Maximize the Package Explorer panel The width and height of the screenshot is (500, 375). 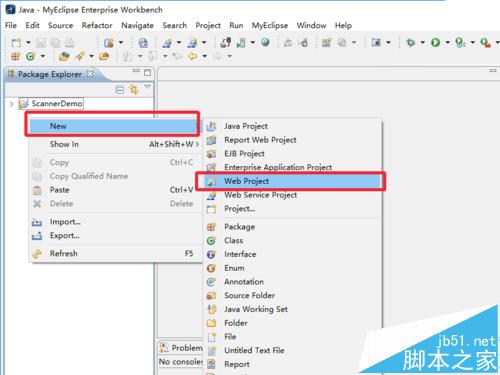coord(147,72)
